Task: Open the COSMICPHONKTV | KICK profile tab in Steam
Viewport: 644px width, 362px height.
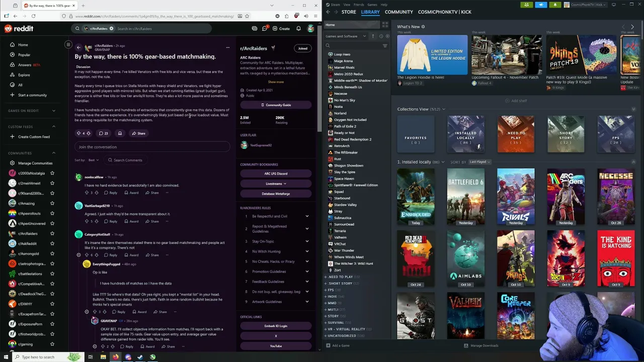Action: (x=445, y=12)
